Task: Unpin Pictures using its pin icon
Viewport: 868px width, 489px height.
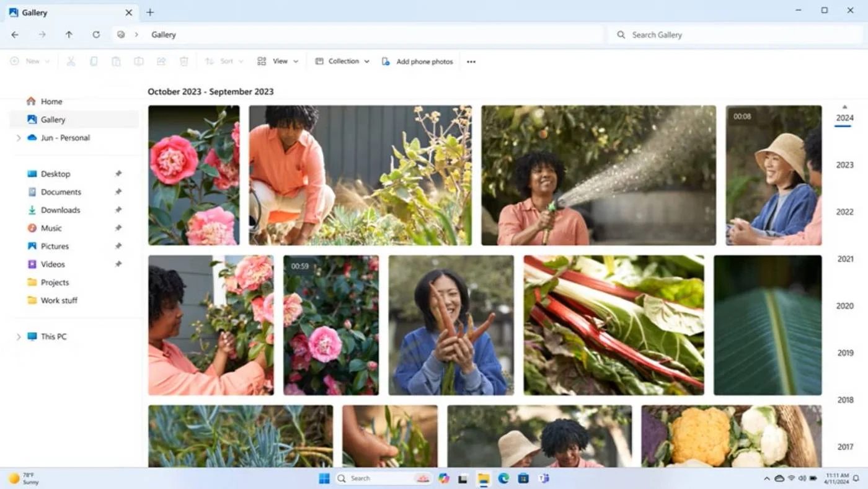Action: [x=118, y=246]
